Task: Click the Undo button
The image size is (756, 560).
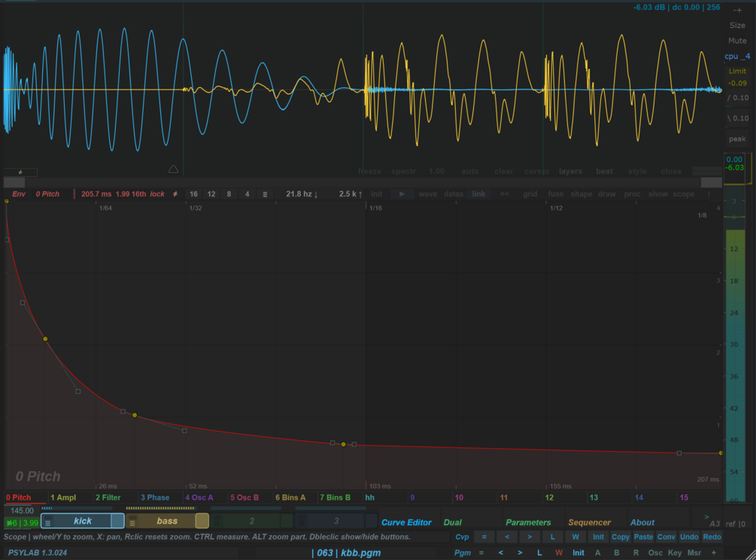Action: pyautogui.click(x=689, y=537)
